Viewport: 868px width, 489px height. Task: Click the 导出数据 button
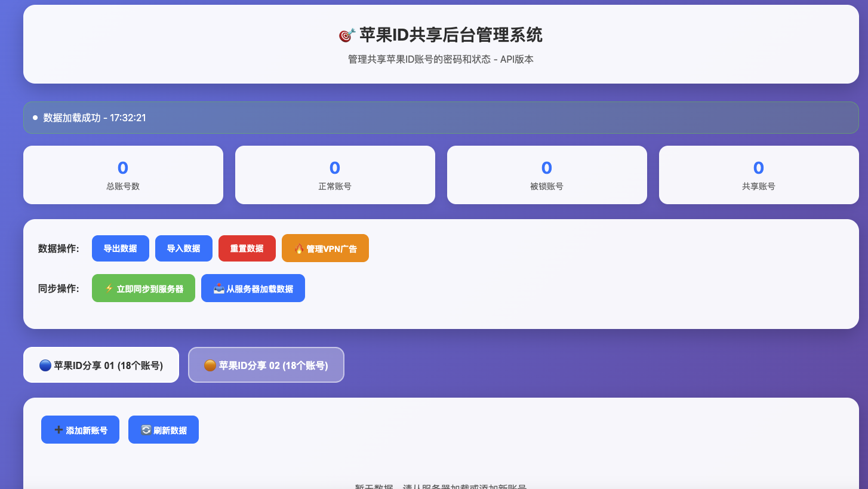point(120,248)
